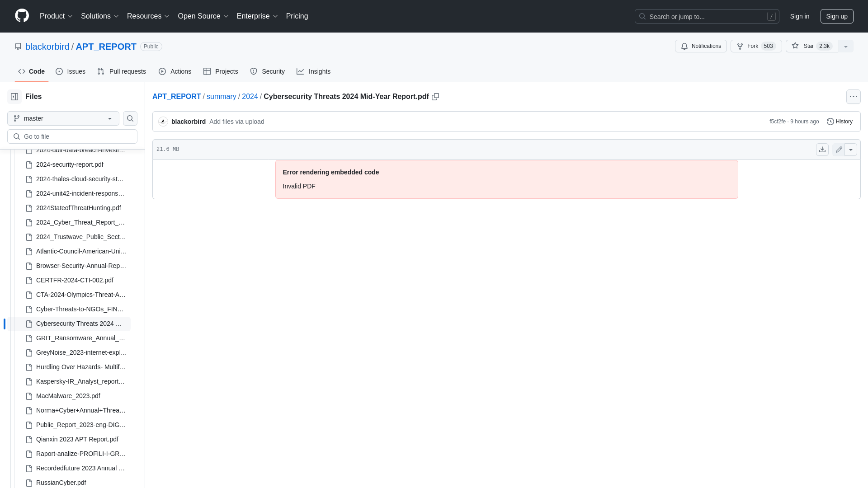Open the more file actions ellipsis menu
The height and width of the screenshot is (488, 868).
854,97
